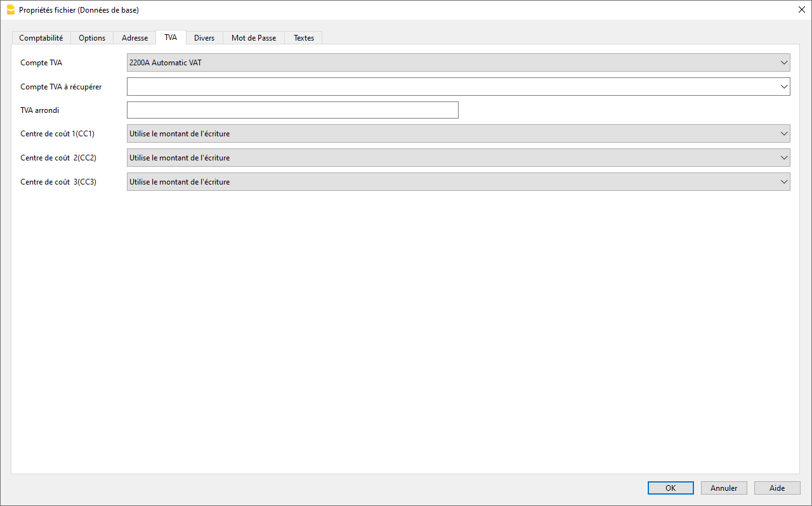The image size is (812, 506).
Task: Open help with the Aide button
Action: click(777, 488)
